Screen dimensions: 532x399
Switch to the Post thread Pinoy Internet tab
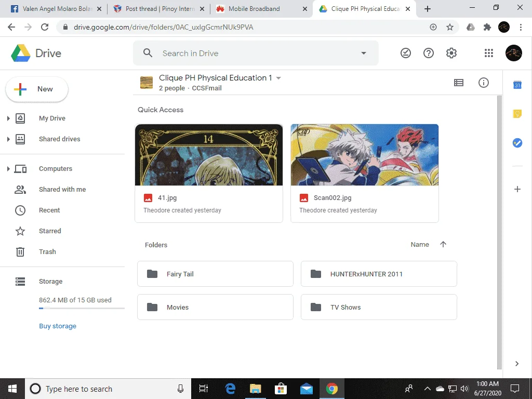159,9
